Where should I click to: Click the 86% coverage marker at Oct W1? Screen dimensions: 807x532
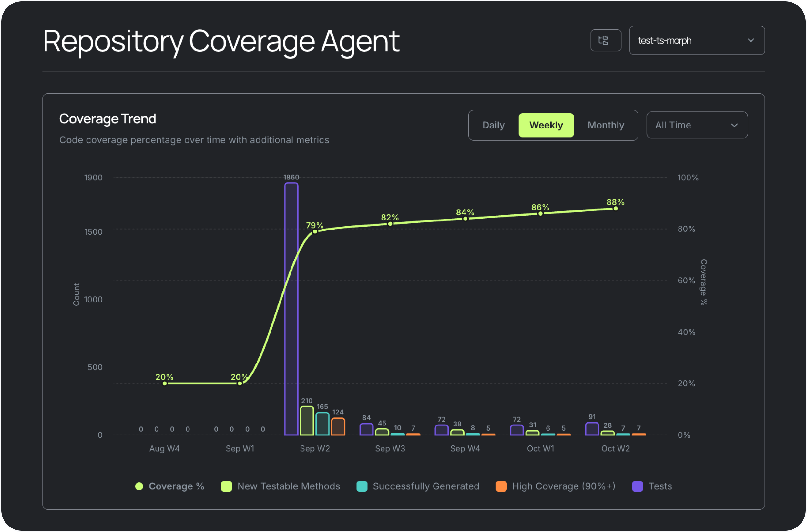click(x=540, y=213)
